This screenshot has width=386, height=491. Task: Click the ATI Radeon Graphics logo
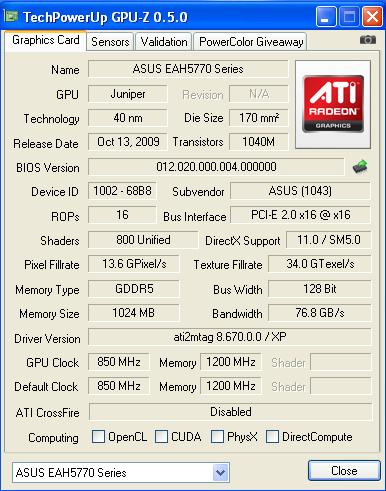[333, 104]
